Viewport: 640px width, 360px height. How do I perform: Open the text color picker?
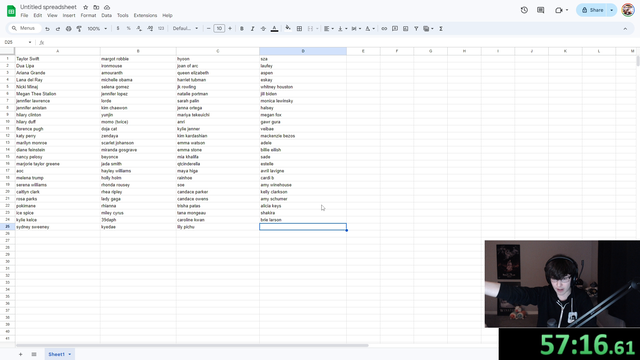point(274,29)
